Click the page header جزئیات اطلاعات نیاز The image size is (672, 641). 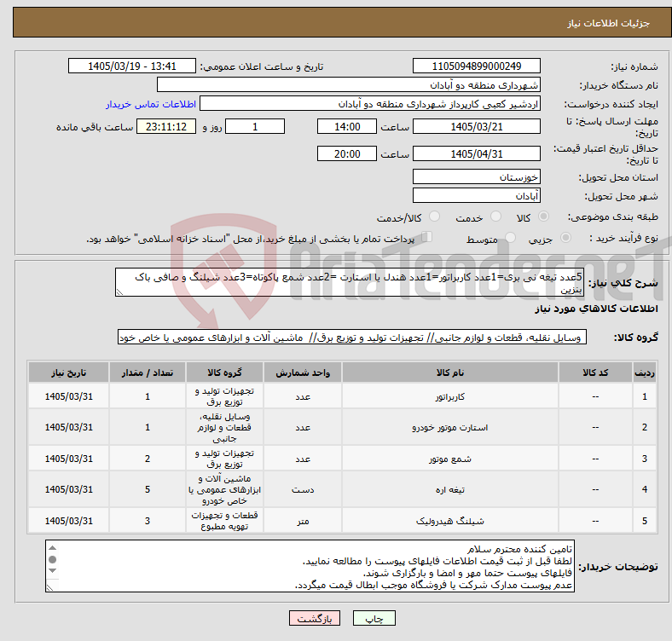point(608,23)
